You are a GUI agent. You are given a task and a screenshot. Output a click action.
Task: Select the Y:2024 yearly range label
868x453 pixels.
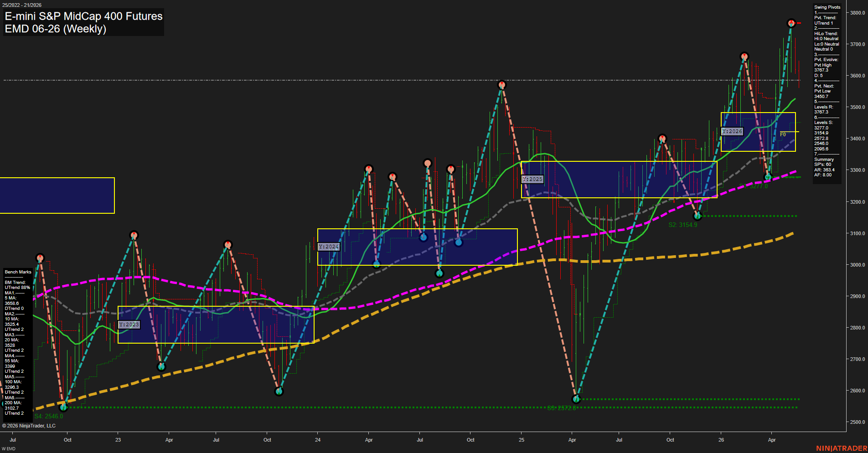[x=329, y=247]
